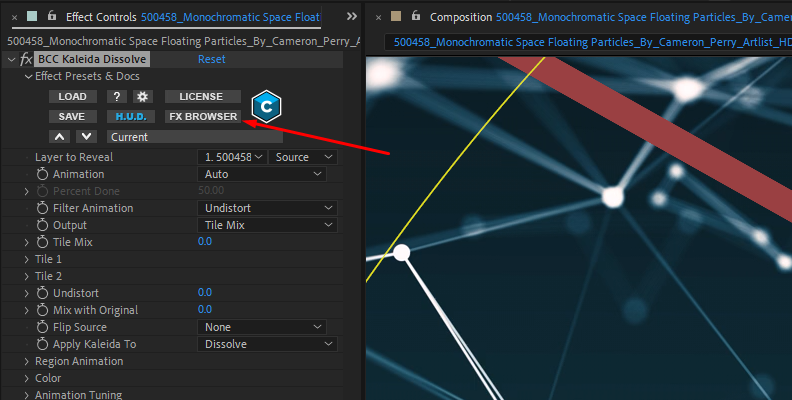Click the Effect Controls layer color square
792x400 pixels.
(x=32, y=16)
